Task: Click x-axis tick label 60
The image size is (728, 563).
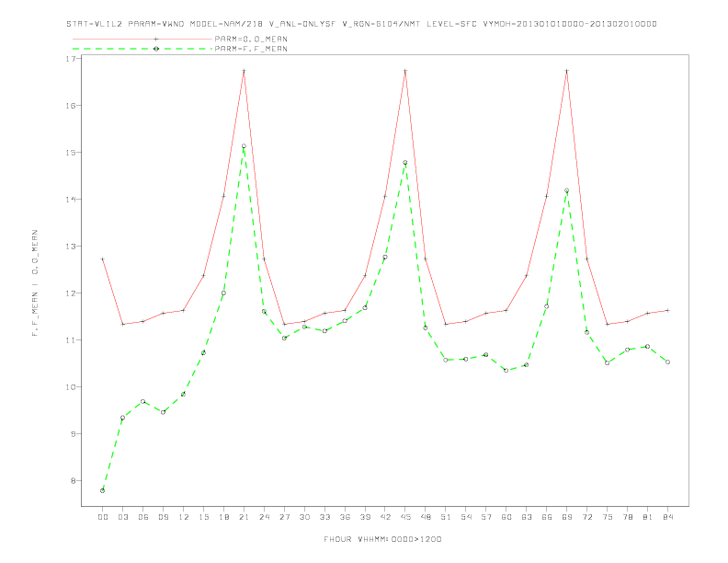Action: pyautogui.click(x=506, y=517)
